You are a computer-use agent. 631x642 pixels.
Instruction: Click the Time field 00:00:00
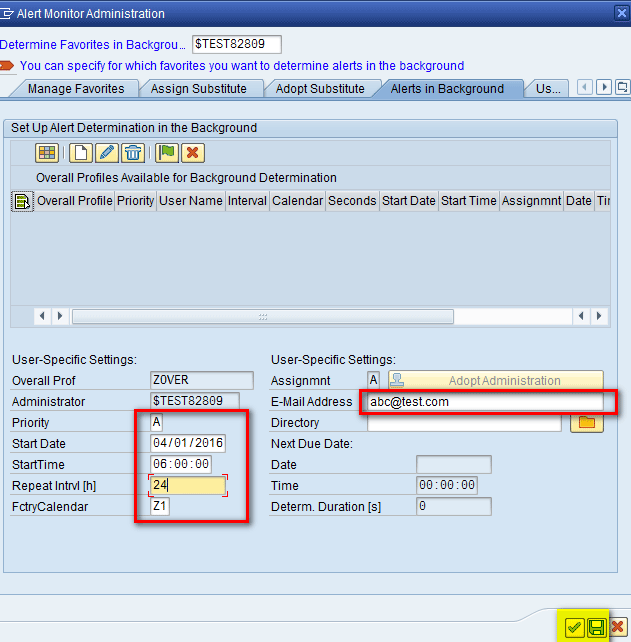[x=447, y=486]
